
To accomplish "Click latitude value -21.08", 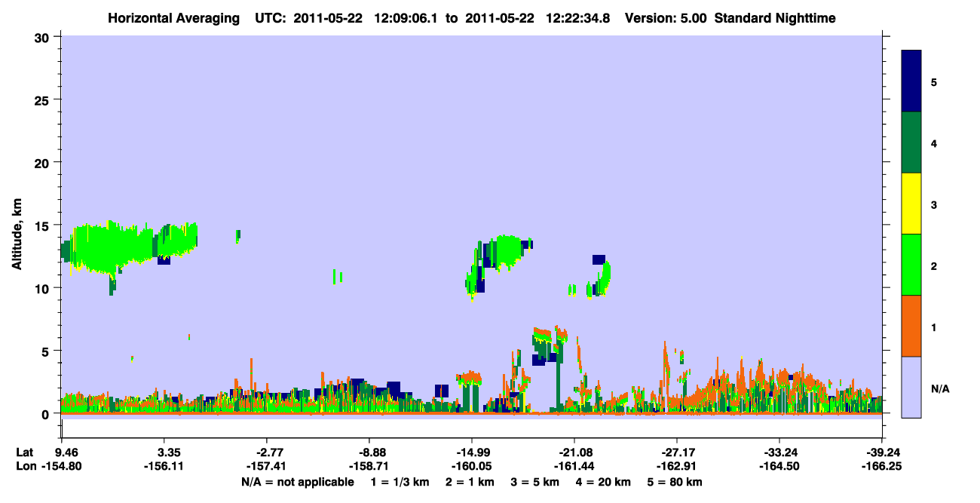I will (574, 452).
